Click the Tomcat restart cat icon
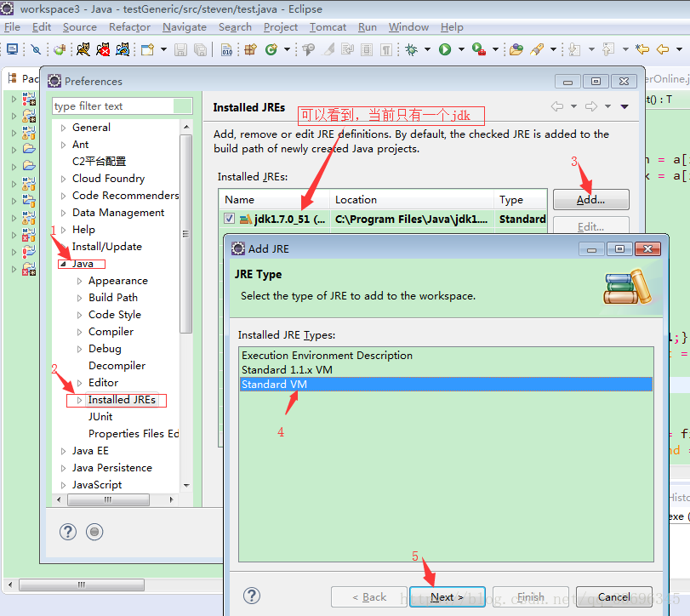Image resolution: width=690 pixels, height=616 pixels. (123, 49)
